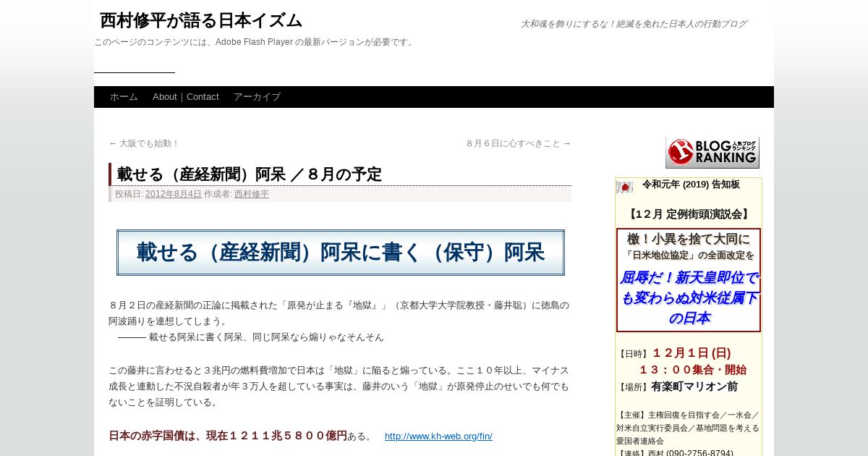Screen dimensions: 868x456
Task: Click the Blog Ranking banner icon
Action: [712, 152]
